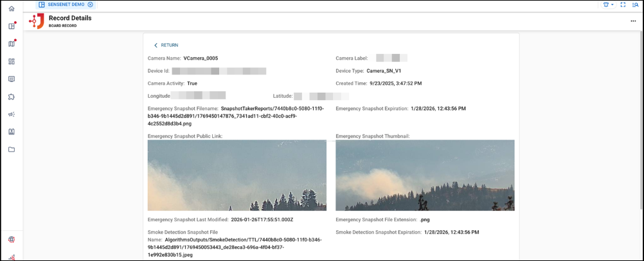The width and height of the screenshot is (644, 261).
Task: Open the puzzle piece integrations icon
Action: (x=12, y=96)
